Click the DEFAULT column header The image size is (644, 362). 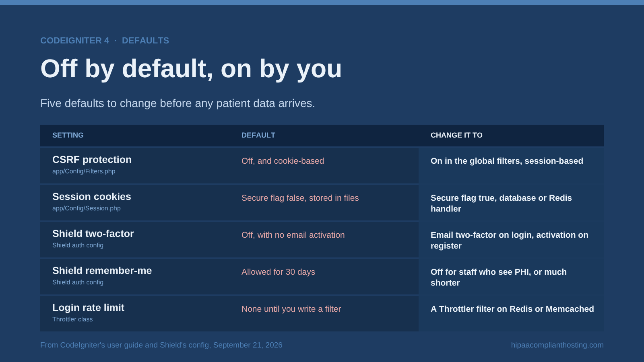(x=258, y=135)
